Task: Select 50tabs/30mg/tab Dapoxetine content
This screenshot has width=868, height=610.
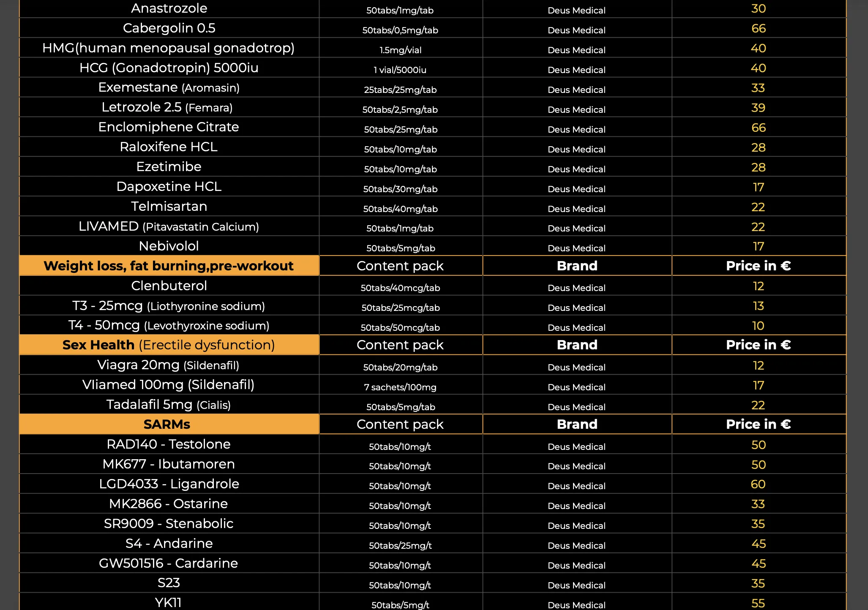Action: point(400,189)
